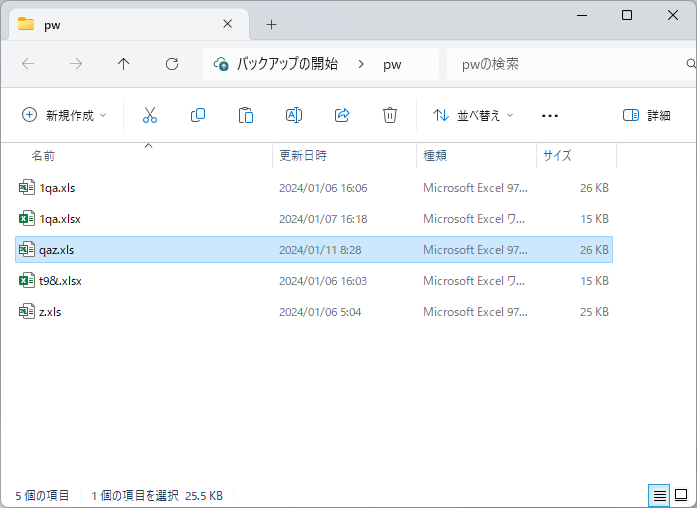The width and height of the screenshot is (697, 508).
Task: Click the Paste clipboard icon
Action: (x=246, y=115)
